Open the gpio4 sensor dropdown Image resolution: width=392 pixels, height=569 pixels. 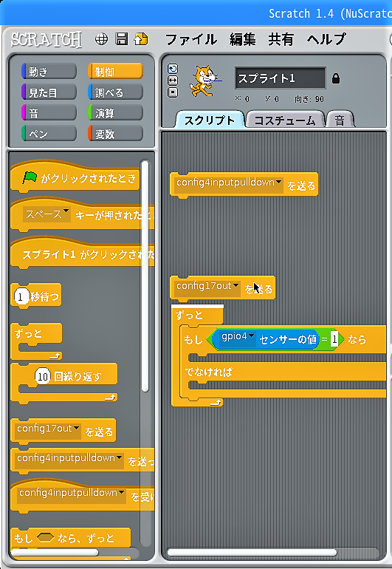pyautogui.click(x=251, y=335)
